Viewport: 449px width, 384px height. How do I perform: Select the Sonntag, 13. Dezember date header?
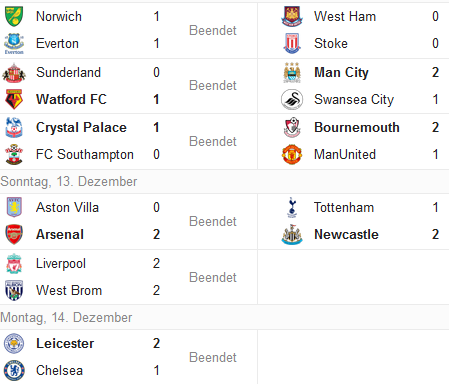(x=69, y=182)
